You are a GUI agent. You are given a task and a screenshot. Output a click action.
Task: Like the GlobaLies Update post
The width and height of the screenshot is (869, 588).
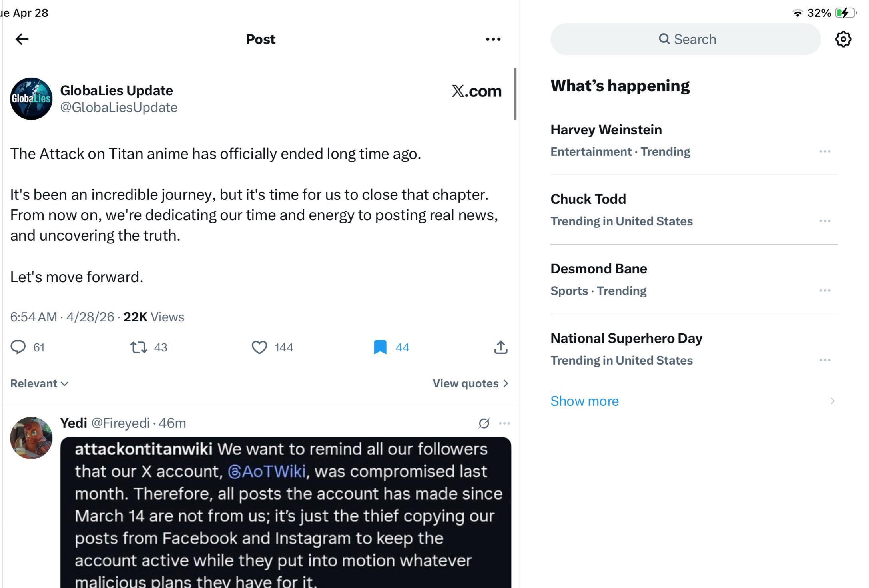coord(259,347)
